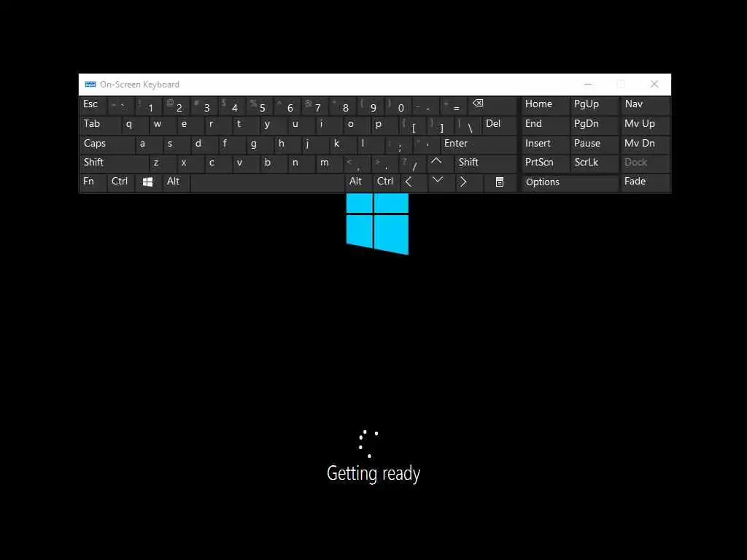This screenshot has height=560, width=747.
Task: Tap the spacebar key
Action: pyautogui.click(x=267, y=182)
